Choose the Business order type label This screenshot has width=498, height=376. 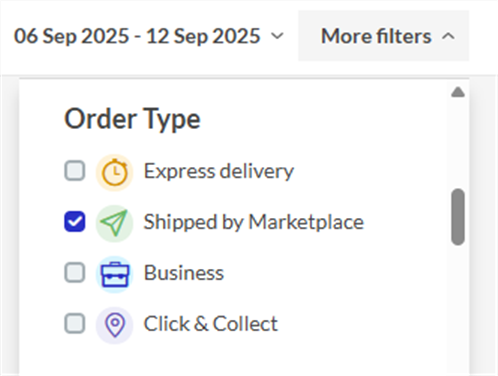pos(184,273)
